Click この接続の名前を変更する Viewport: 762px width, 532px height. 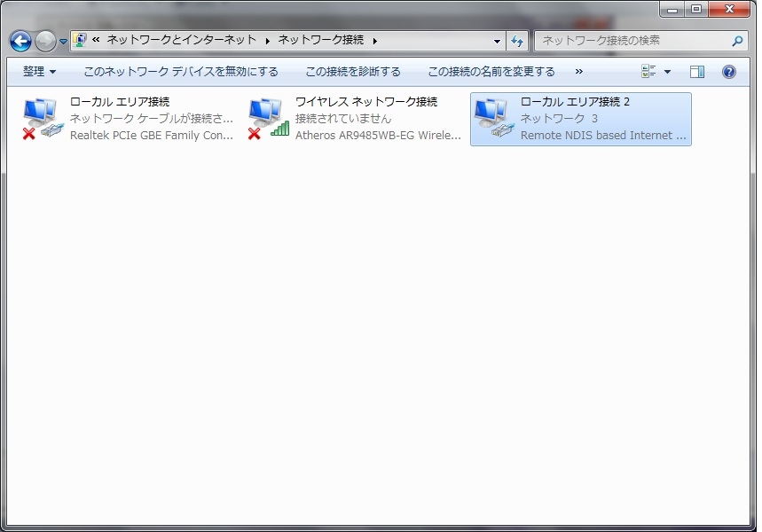491,72
